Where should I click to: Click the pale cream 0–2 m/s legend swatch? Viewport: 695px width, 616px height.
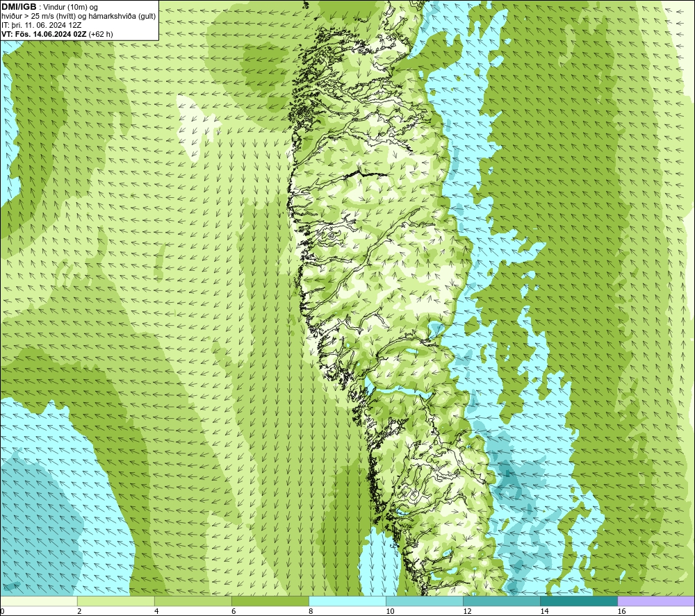pyautogui.click(x=39, y=601)
